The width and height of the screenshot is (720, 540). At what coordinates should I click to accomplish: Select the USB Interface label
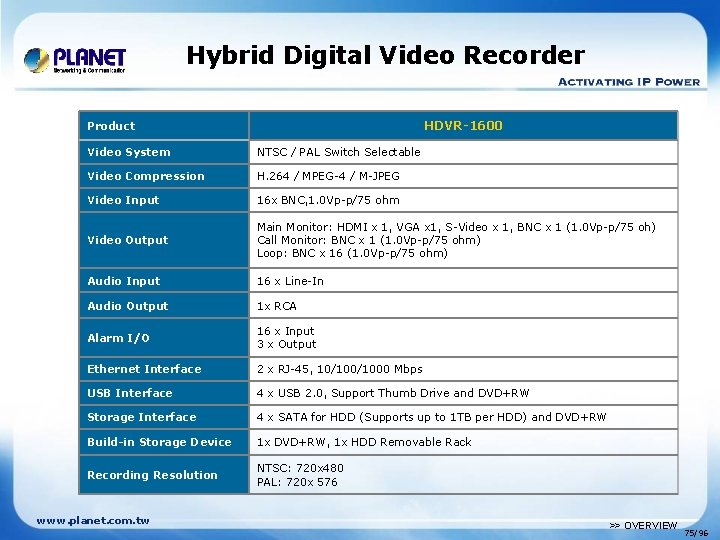[129, 393]
